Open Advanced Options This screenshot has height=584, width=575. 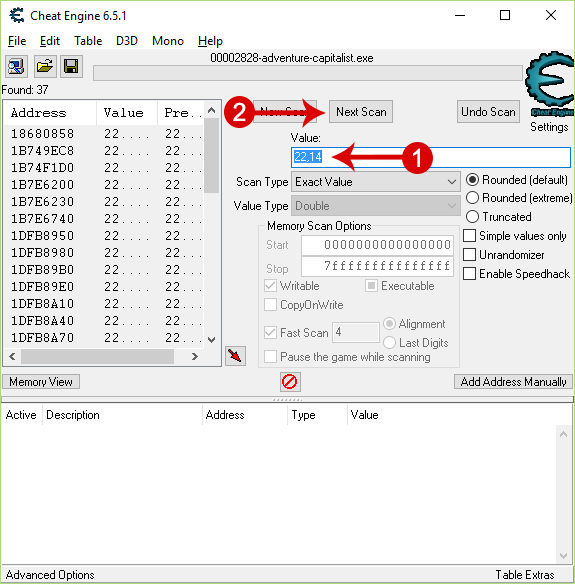point(50,575)
